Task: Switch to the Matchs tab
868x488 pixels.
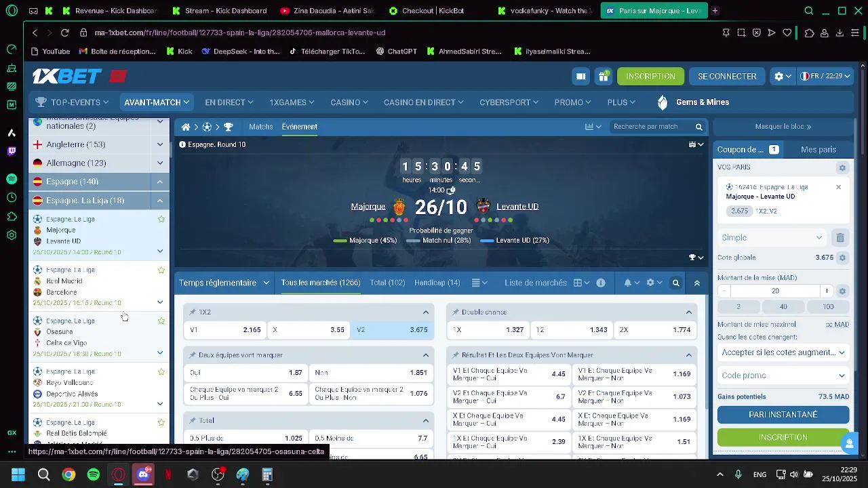Action: [261, 127]
